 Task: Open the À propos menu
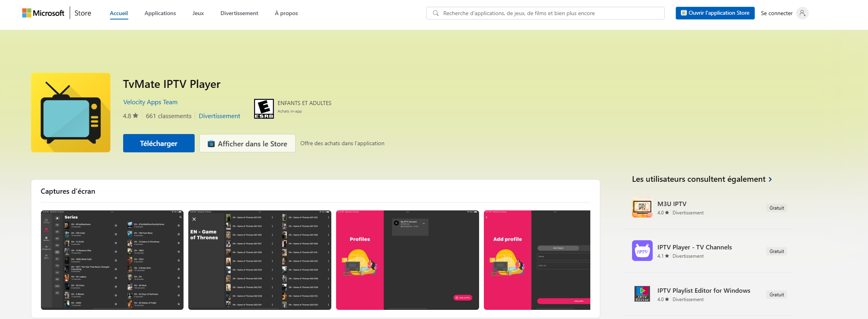point(286,13)
